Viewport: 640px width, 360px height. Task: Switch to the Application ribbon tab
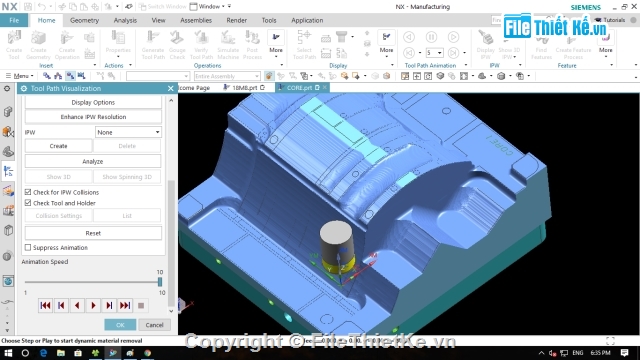click(307, 20)
